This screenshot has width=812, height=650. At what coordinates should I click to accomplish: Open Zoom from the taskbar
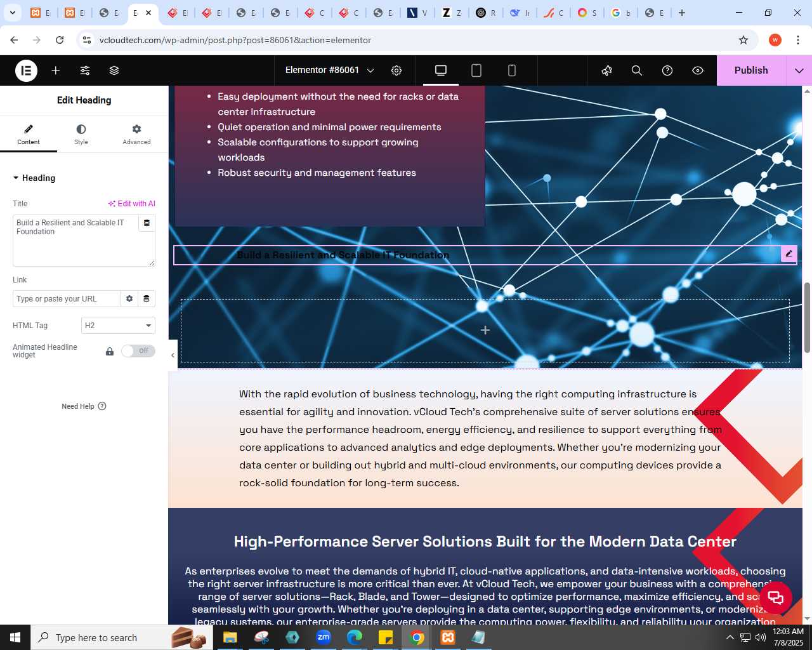(324, 637)
